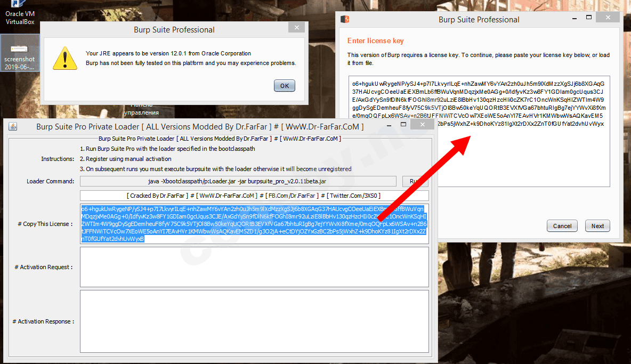This screenshot has height=364, width=631.
Task: Click instruction '1. Run Burp Suite Pro with the loader'
Action: click(167, 149)
